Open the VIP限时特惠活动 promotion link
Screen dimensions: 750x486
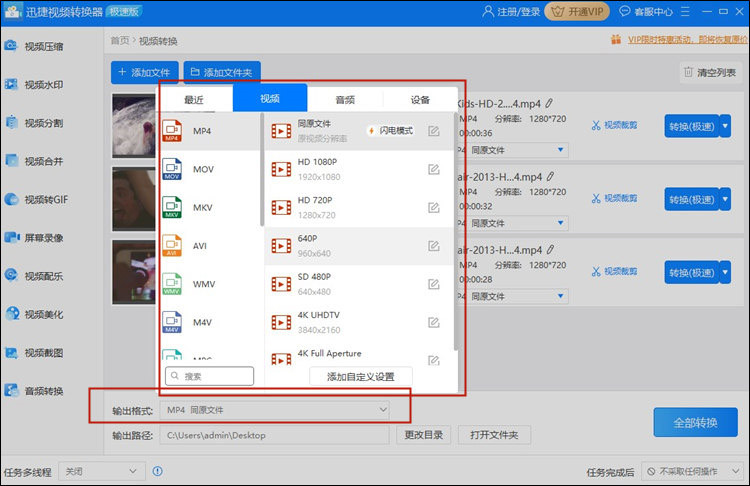(687, 40)
